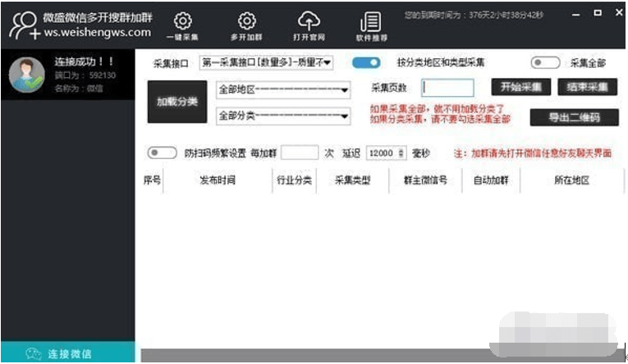This screenshot has width=628, height=364.
Task: Click the 加载分类 button
Action: [x=177, y=102]
